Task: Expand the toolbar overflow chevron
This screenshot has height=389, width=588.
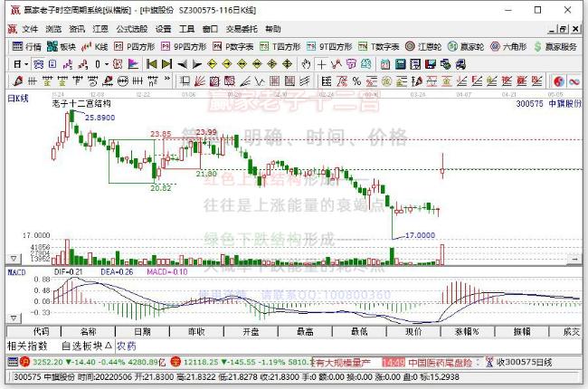Action: click(167, 79)
